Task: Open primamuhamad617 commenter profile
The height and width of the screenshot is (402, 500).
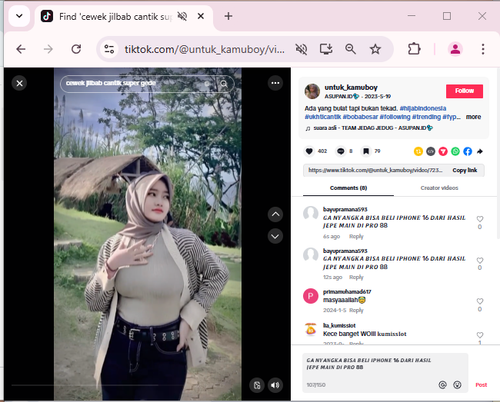Action: [x=347, y=292]
